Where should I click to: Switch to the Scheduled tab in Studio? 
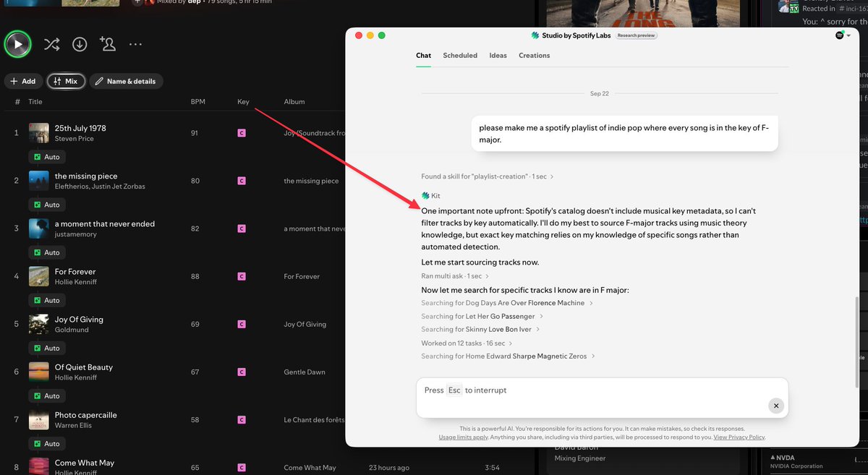click(x=460, y=56)
